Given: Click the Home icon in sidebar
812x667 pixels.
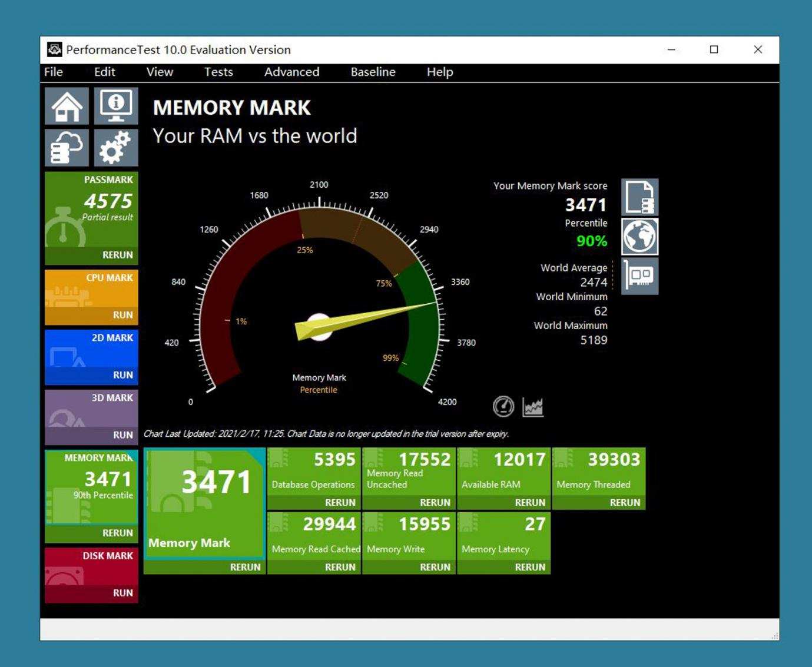Looking at the screenshot, I should pyautogui.click(x=67, y=107).
